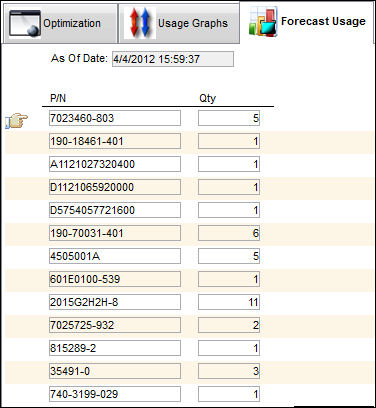The height and width of the screenshot is (408, 376).
Task: Select part number 190-18461-401 field
Action: click(115, 141)
